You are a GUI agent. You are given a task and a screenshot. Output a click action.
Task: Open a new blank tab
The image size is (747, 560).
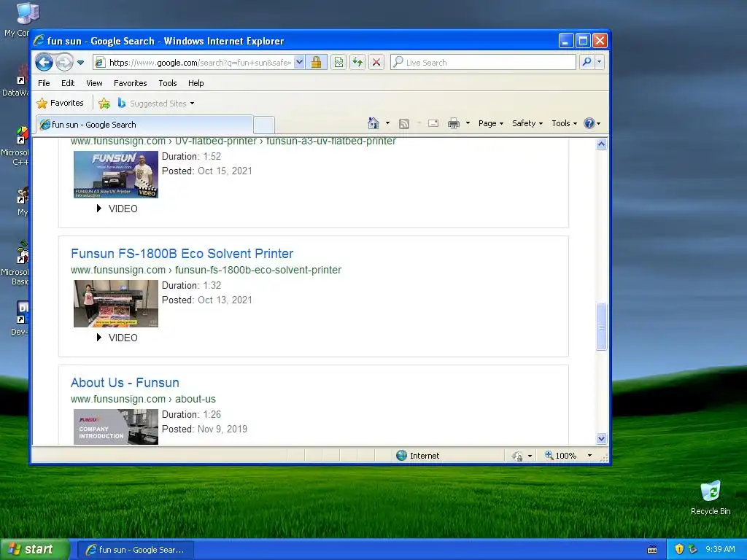click(x=264, y=125)
